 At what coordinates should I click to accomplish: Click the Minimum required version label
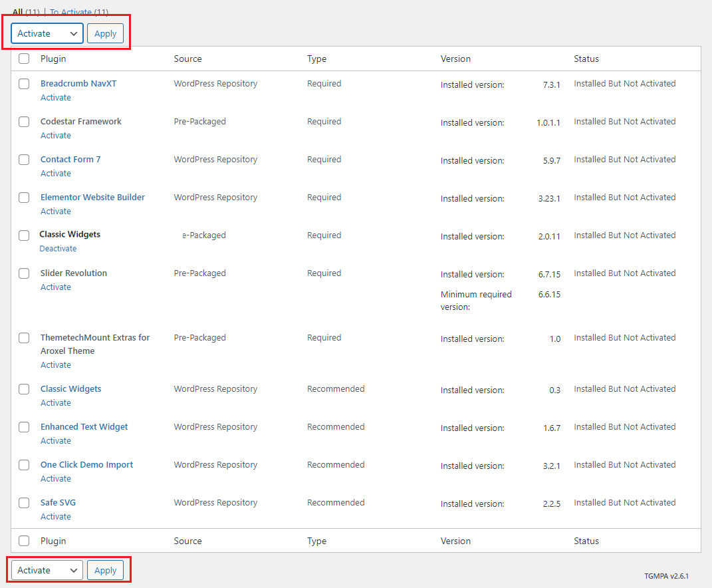[x=476, y=301]
